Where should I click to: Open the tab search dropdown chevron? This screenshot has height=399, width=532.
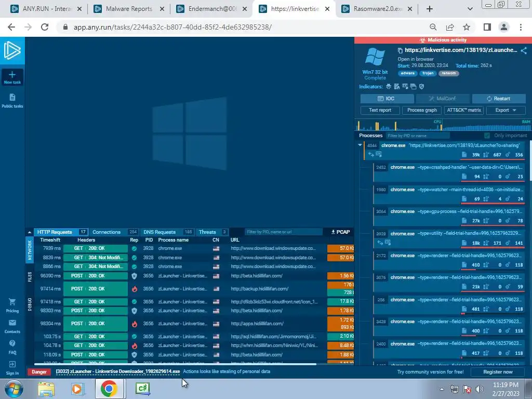[x=470, y=9]
